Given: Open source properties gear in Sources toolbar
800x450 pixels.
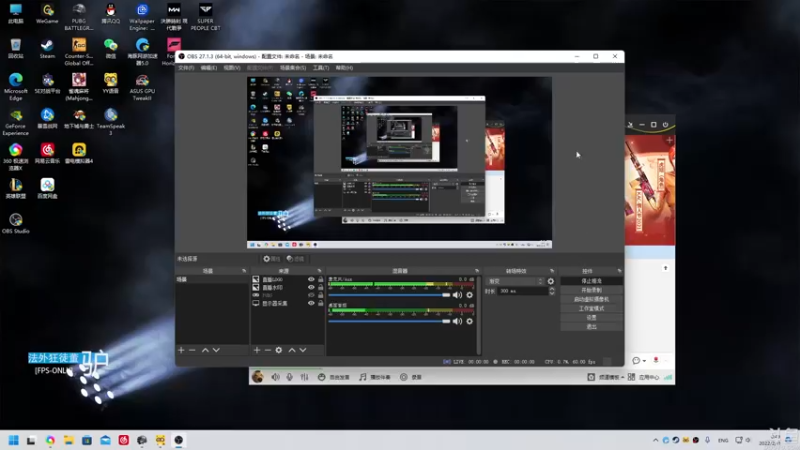Looking at the screenshot, I should coord(279,350).
